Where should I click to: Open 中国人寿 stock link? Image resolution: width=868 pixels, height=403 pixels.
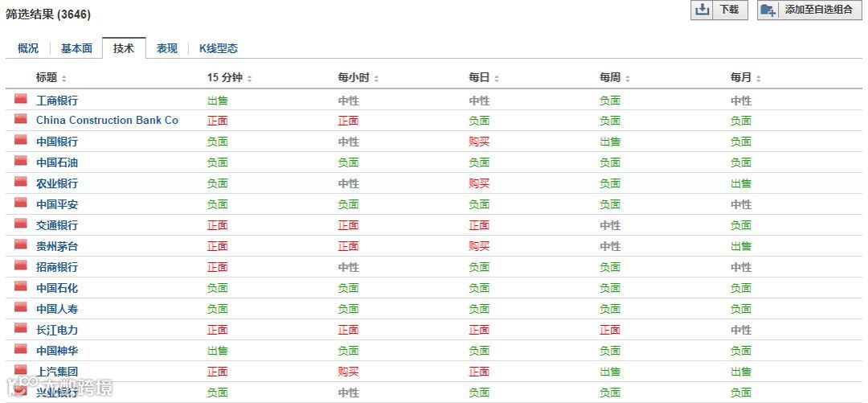click(x=57, y=309)
